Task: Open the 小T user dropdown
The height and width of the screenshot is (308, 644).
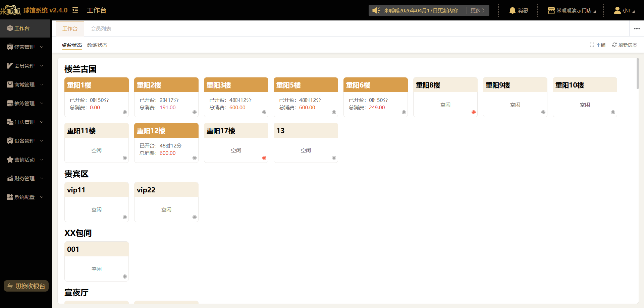Action: (624, 10)
